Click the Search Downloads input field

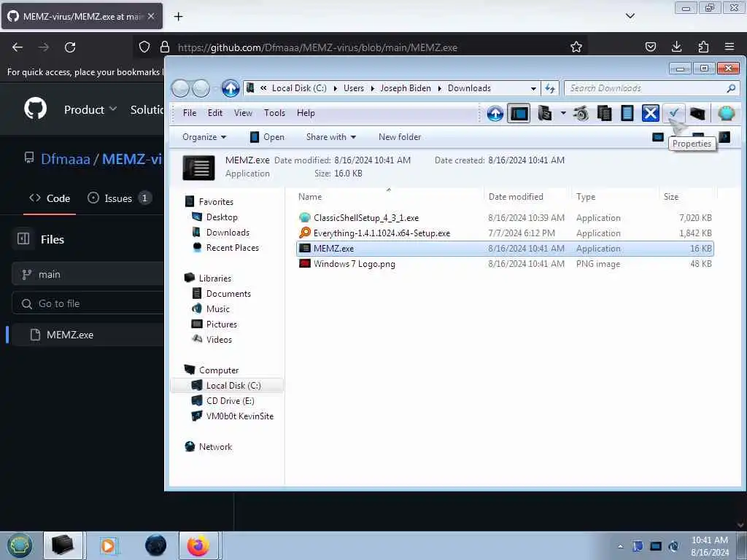pyautogui.click(x=646, y=88)
